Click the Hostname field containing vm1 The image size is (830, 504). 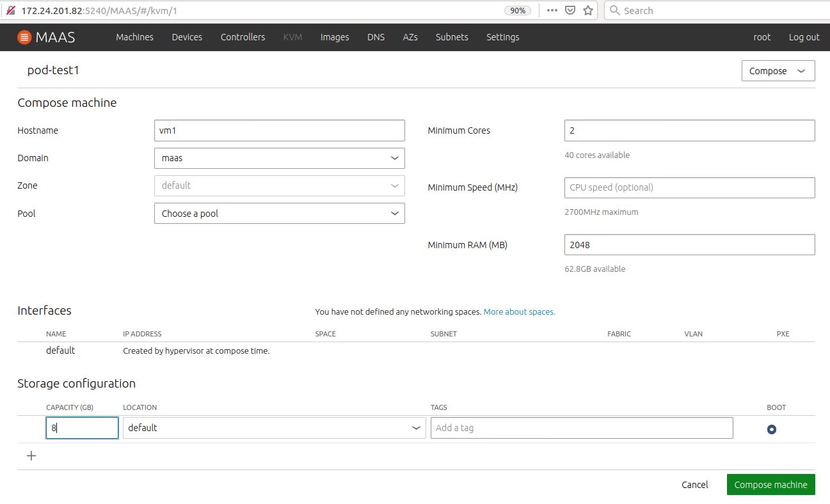280,130
